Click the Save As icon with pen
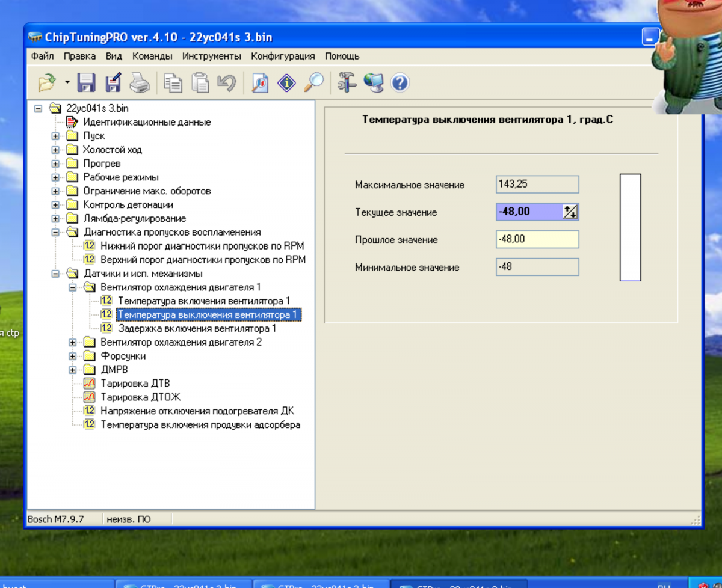The height and width of the screenshot is (588, 722). pyautogui.click(x=113, y=82)
